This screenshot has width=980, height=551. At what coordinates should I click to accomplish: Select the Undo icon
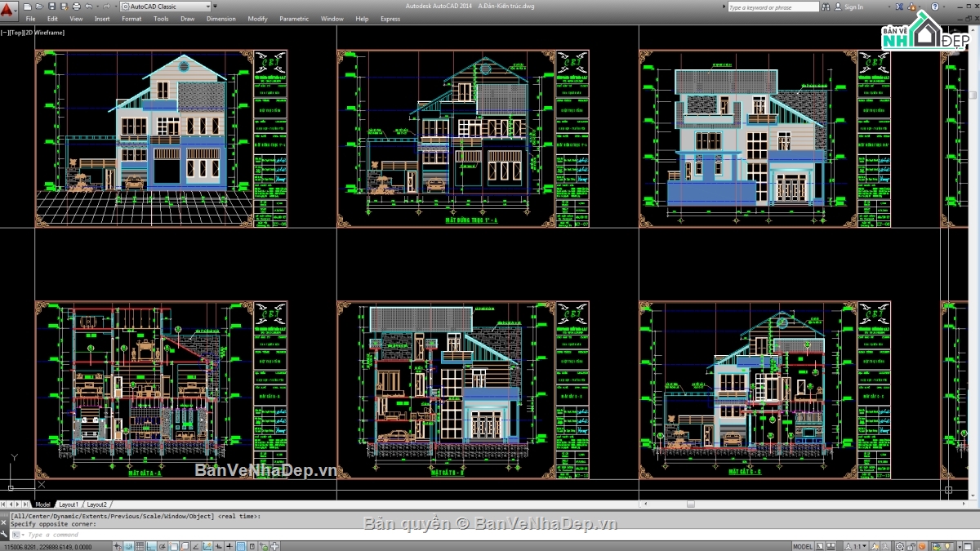click(x=88, y=6)
